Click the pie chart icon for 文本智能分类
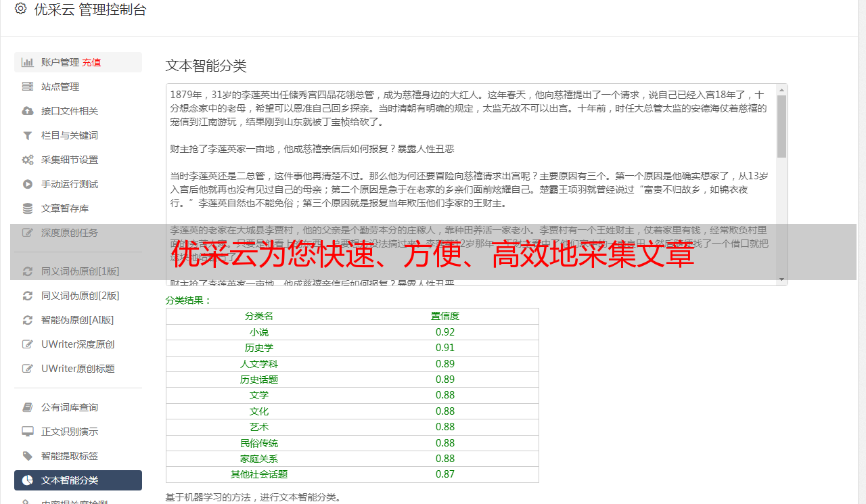 tap(28, 480)
